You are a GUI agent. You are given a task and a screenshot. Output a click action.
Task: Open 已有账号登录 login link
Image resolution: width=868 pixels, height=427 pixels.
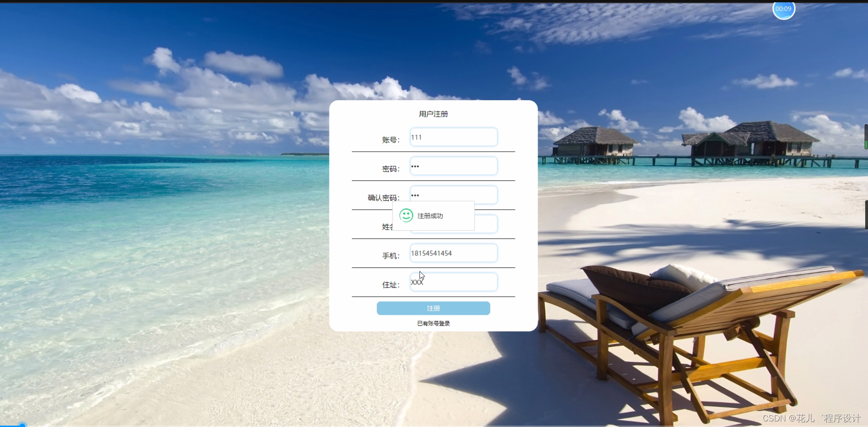433,323
